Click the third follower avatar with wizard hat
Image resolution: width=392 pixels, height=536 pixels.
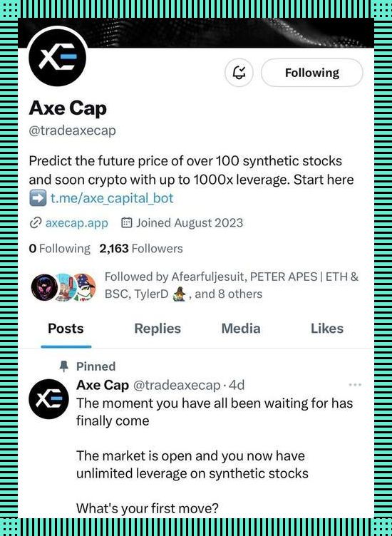click(x=84, y=287)
